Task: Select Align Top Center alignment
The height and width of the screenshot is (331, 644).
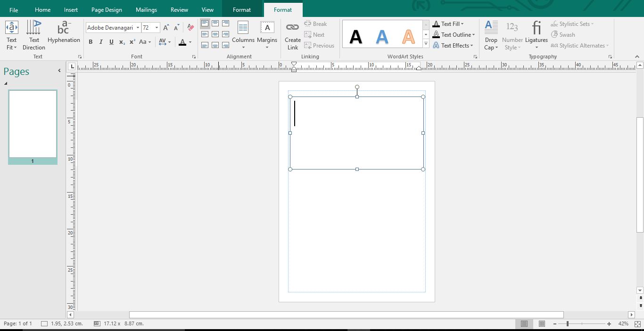Action: [x=215, y=24]
